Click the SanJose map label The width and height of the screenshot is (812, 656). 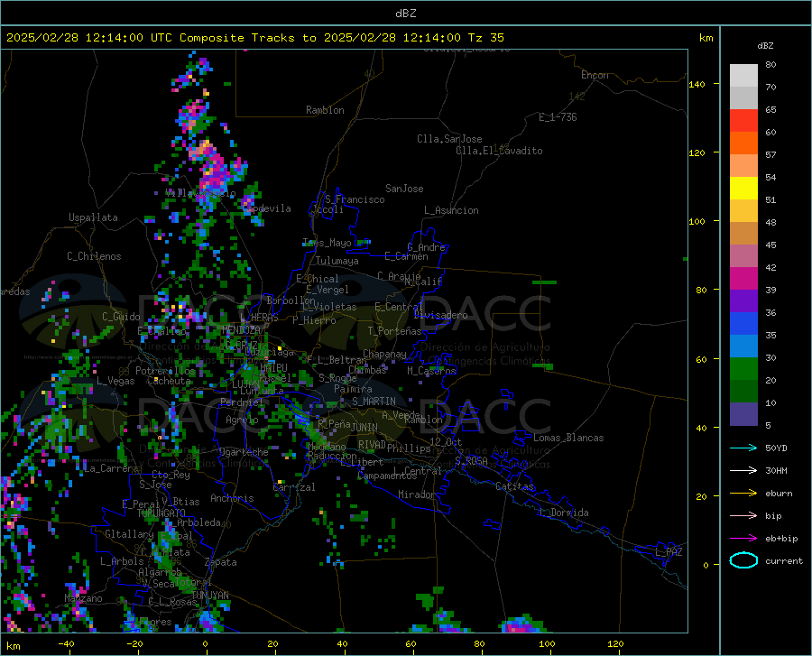[404, 189]
